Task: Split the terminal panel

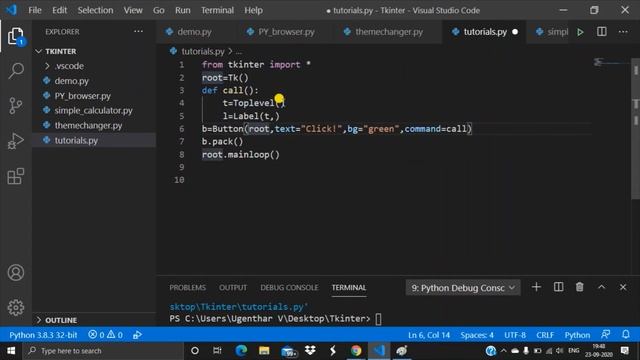Action: (558, 287)
